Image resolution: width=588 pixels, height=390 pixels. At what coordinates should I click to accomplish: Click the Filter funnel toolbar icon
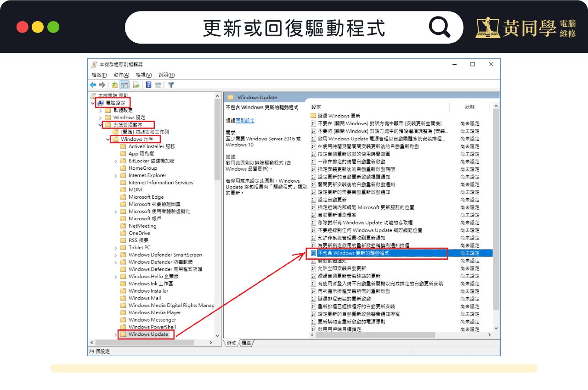tap(171, 85)
